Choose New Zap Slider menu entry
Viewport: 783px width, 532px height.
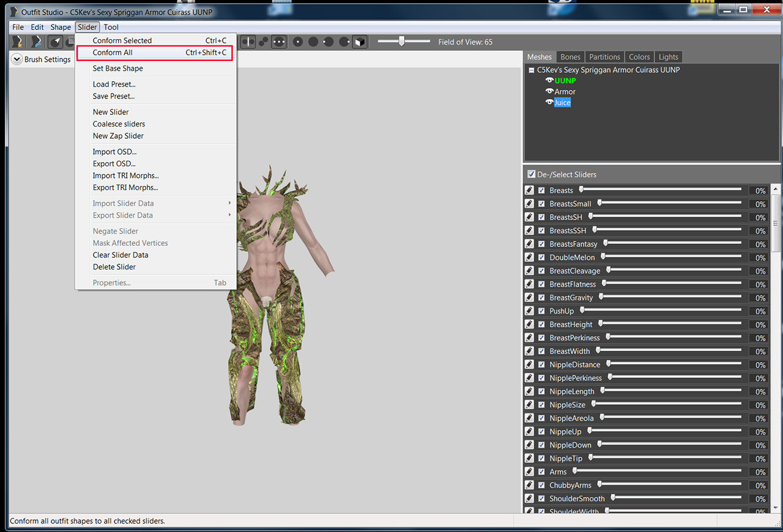click(155, 136)
